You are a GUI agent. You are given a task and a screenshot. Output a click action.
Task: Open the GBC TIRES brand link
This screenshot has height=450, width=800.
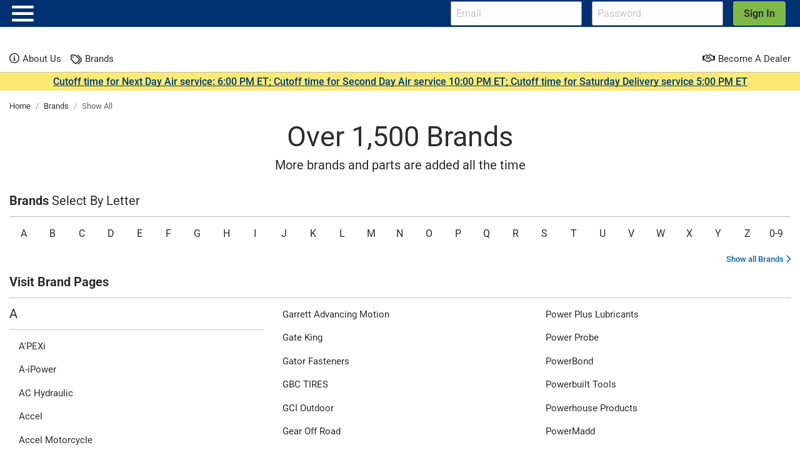pos(305,384)
